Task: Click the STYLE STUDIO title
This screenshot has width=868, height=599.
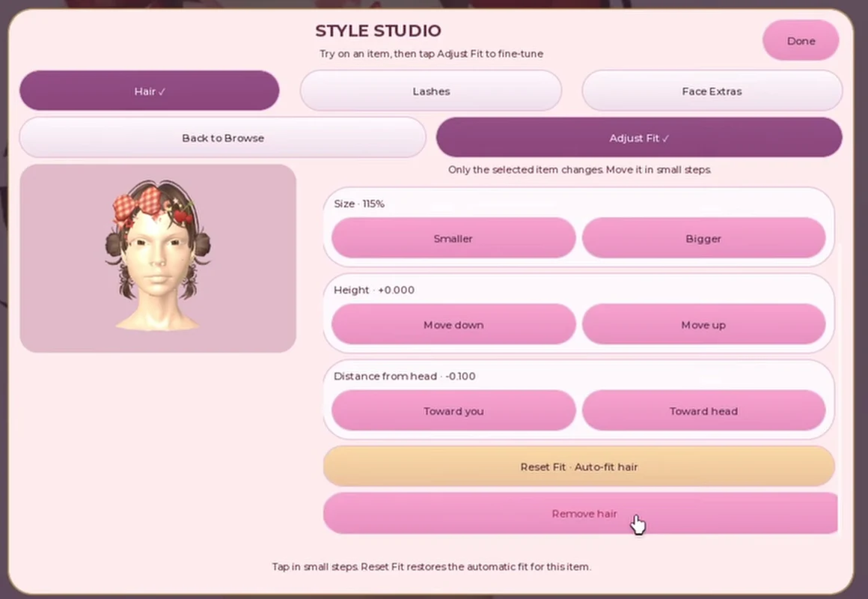Action: point(378,31)
